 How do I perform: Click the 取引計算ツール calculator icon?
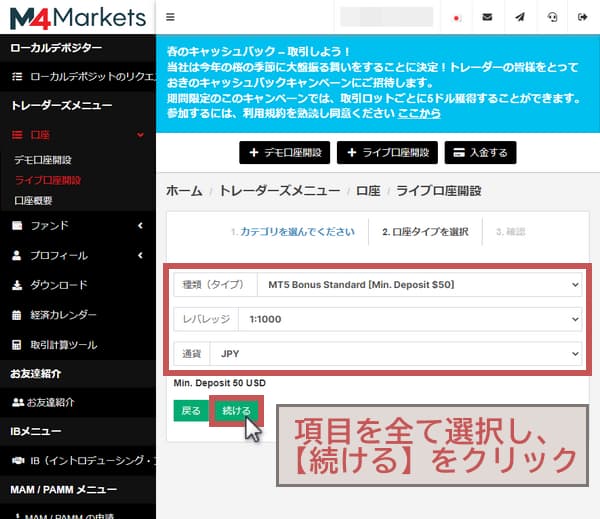coord(16,345)
